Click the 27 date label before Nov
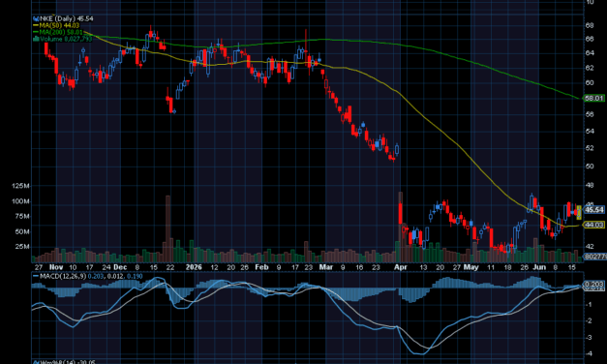607x364 pixels. point(39,267)
